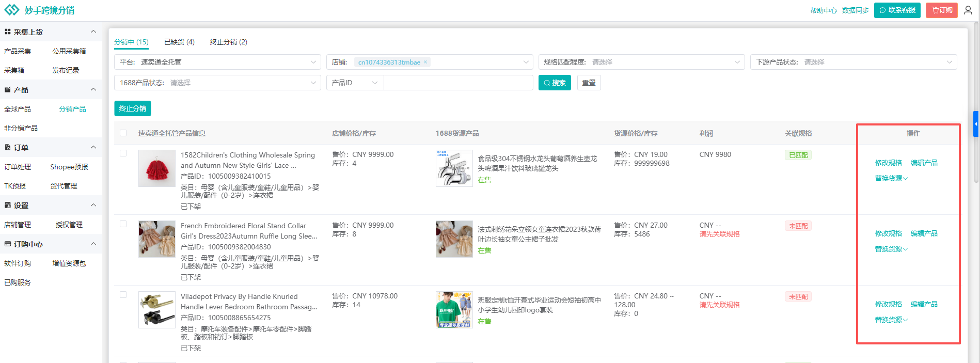Click the 订购中心 section icon

(x=8, y=244)
